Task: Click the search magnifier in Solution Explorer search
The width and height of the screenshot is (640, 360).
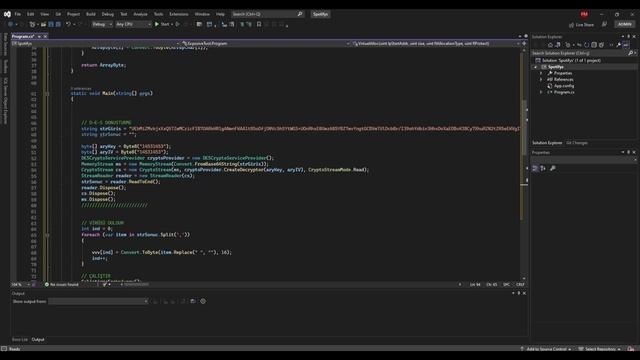Action: click(x=630, y=53)
